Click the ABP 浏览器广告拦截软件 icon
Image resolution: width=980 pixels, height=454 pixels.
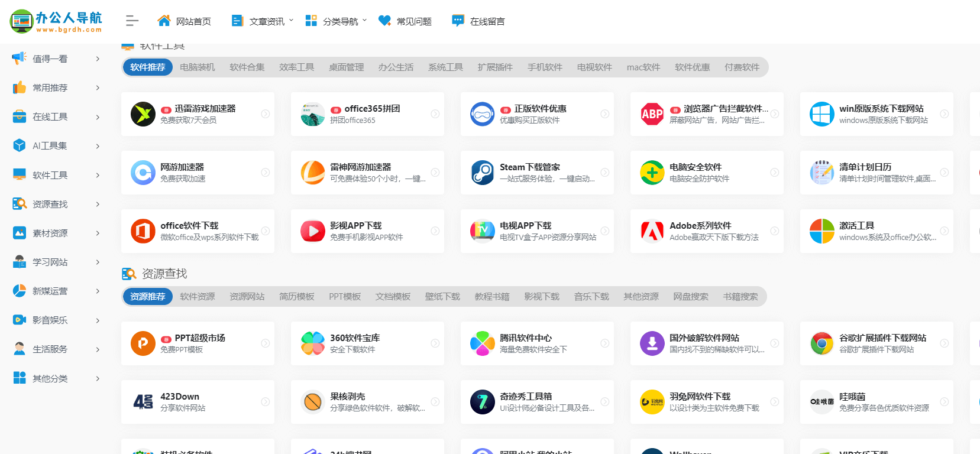(x=652, y=114)
